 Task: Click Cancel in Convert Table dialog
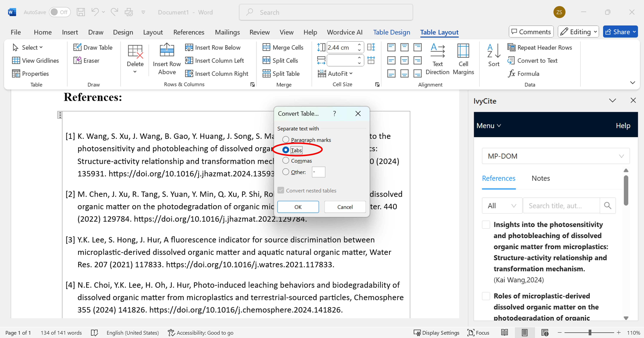point(345,207)
